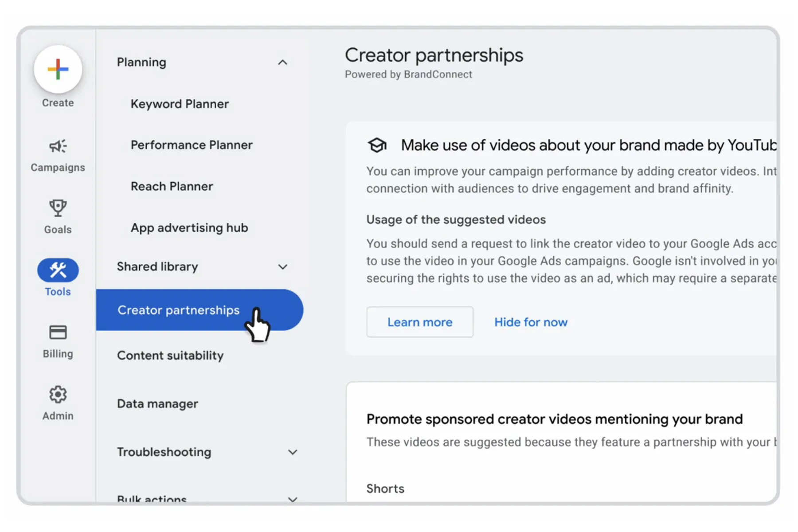Open Keyword Planner
Screen dimensions: 798x532
[x=180, y=104]
